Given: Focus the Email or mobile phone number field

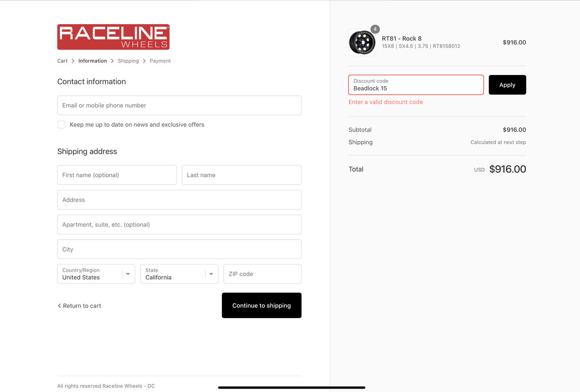Looking at the screenshot, I should tap(179, 105).
